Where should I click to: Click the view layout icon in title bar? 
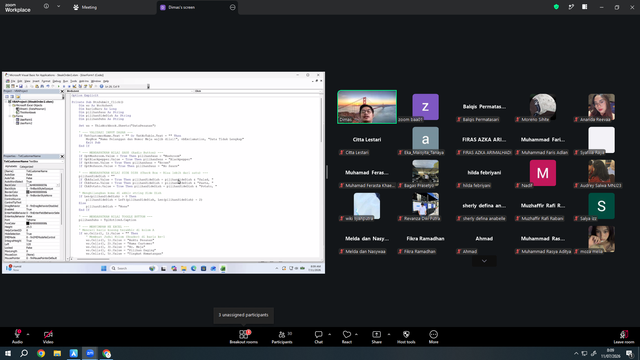[584, 7]
